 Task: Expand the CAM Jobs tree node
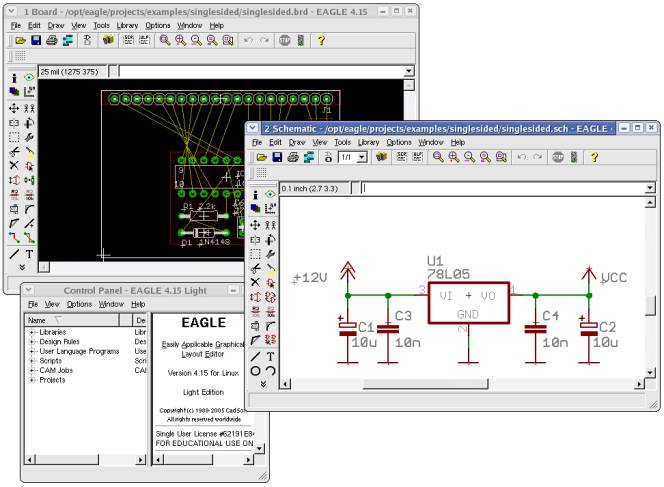point(32,371)
